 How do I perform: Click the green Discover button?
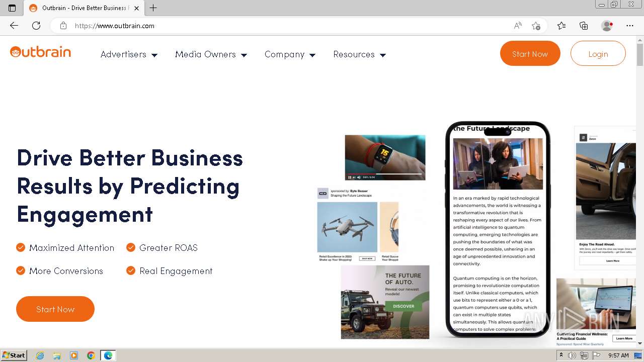pyautogui.click(x=404, y=306)
